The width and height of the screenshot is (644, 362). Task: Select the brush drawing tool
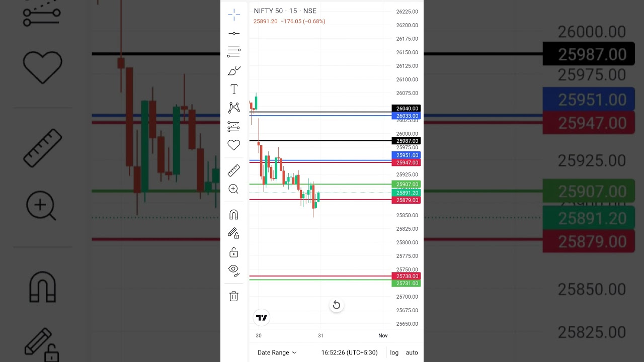point(234,71)
